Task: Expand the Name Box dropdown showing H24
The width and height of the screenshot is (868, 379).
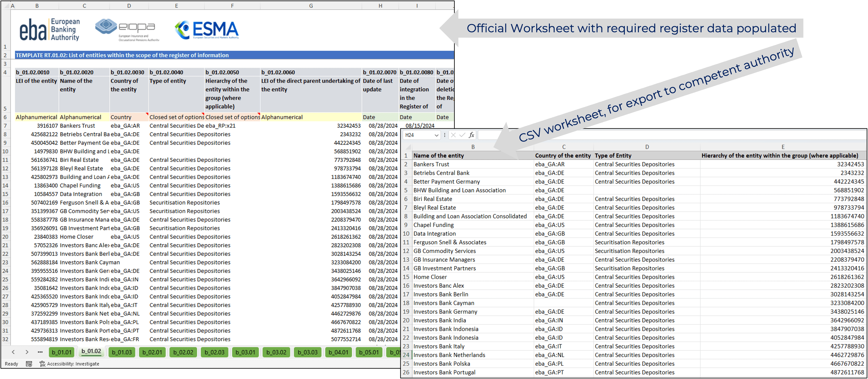Action: [x=436, y=135]
